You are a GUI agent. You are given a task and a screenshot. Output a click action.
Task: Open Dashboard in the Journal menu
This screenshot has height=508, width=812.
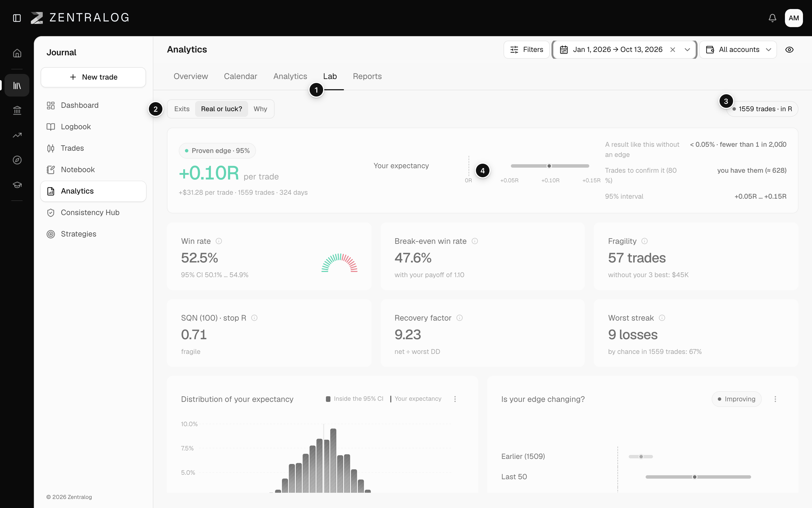pyautogui.click(x=93, y=106)
